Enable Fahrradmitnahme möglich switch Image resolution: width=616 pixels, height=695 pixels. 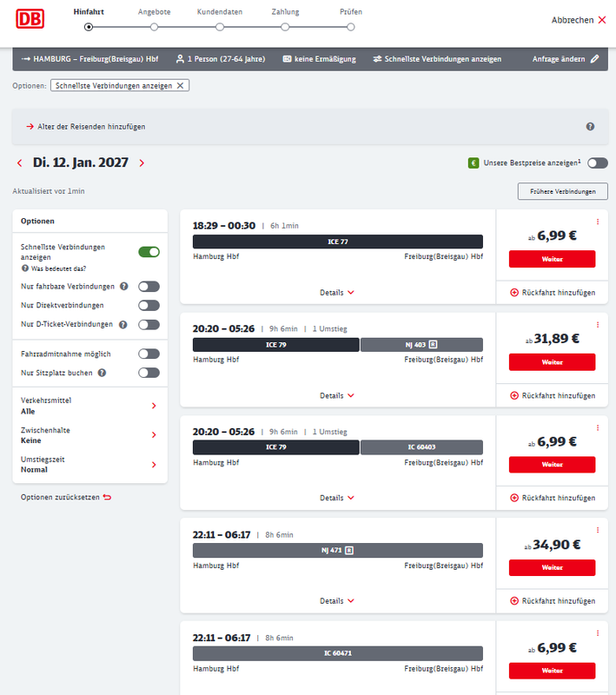pos(149,354)
